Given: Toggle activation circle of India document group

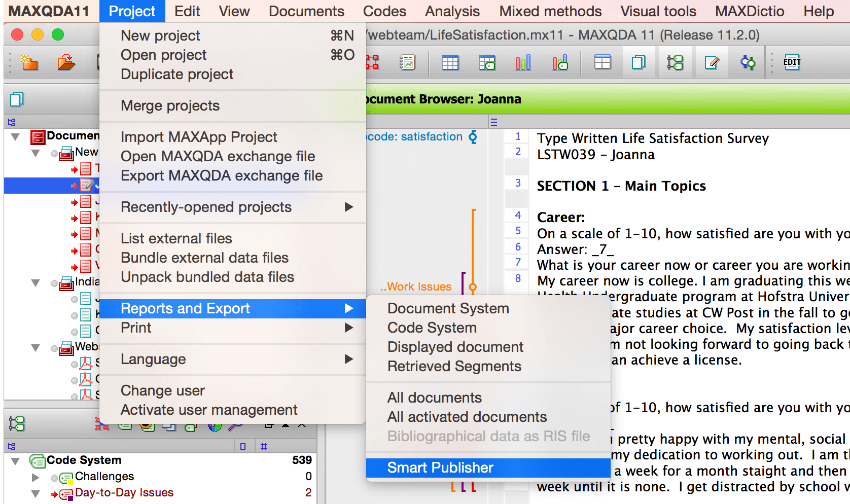Looking at the screenshot, I should coord(54,283).
